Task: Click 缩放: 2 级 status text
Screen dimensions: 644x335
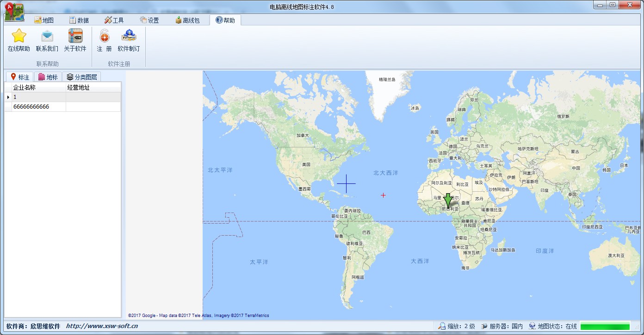Action: point(461,326)
